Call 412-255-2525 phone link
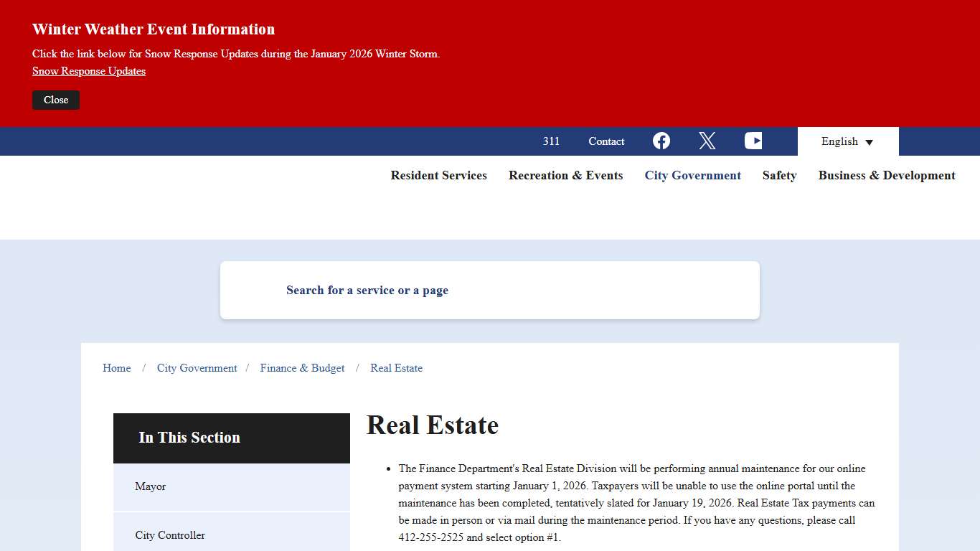 pyautogui.click(x=430, y=537)
